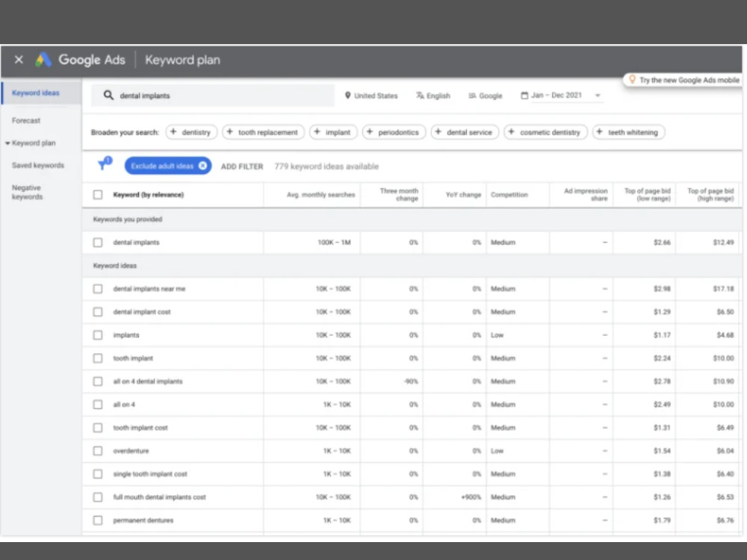747x560 pixels.
Task: Close the keyword plan with the X icon
Action: click(x=19, y=60)
